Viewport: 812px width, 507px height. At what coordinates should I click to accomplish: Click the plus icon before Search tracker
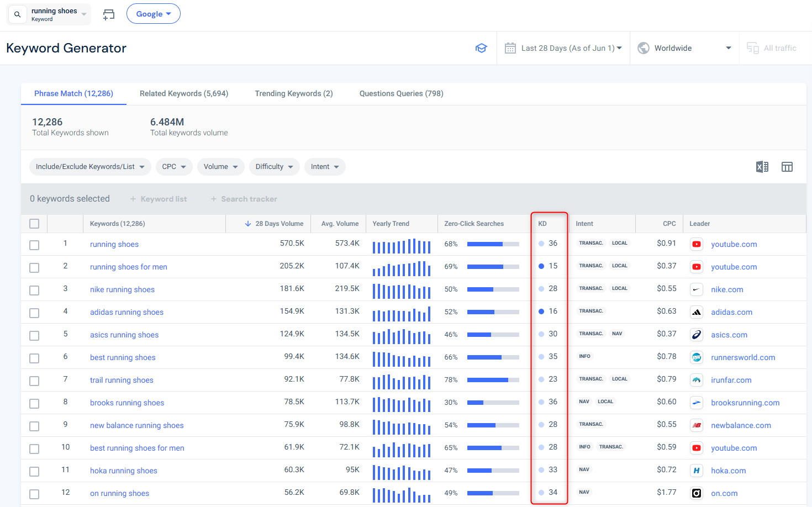coord(213,199)
